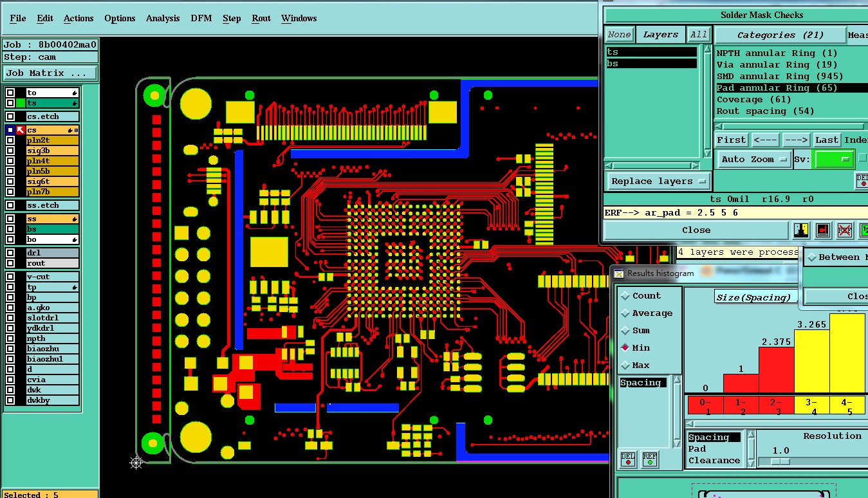
Task: Click the histogram view icon beside Close
Action: point(802,230)
